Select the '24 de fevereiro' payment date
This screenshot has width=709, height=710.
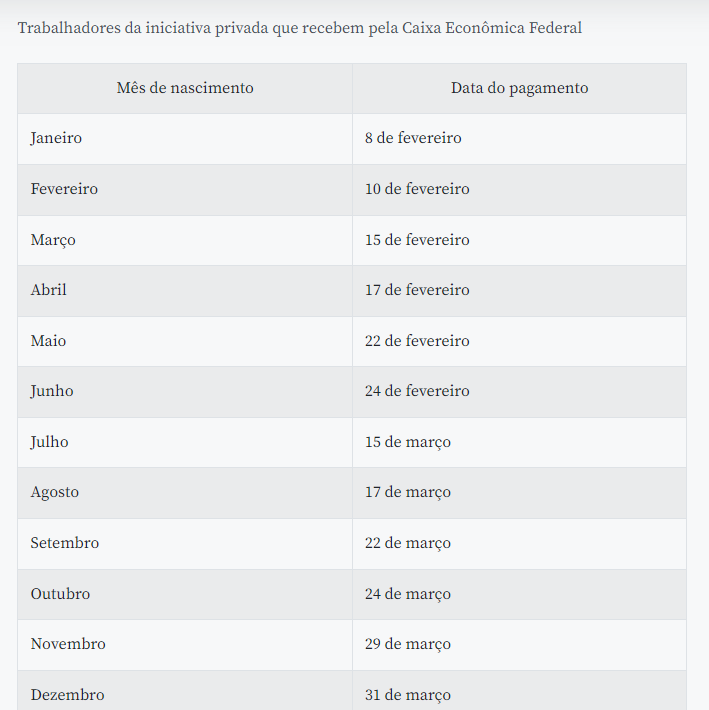pos(417,391)
